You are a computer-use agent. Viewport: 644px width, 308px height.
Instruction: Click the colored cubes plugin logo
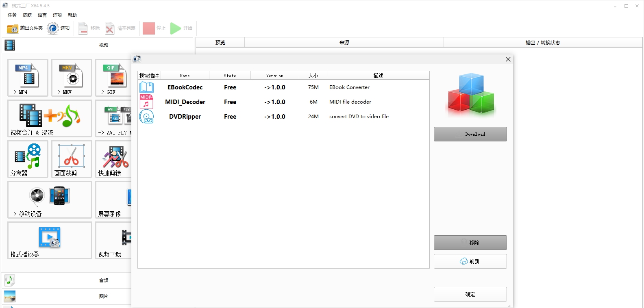tap(471, 94)
